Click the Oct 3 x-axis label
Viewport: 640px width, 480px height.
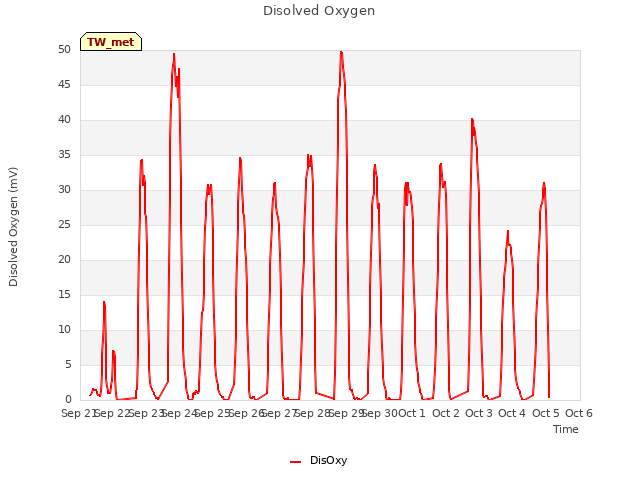(479, 413)
